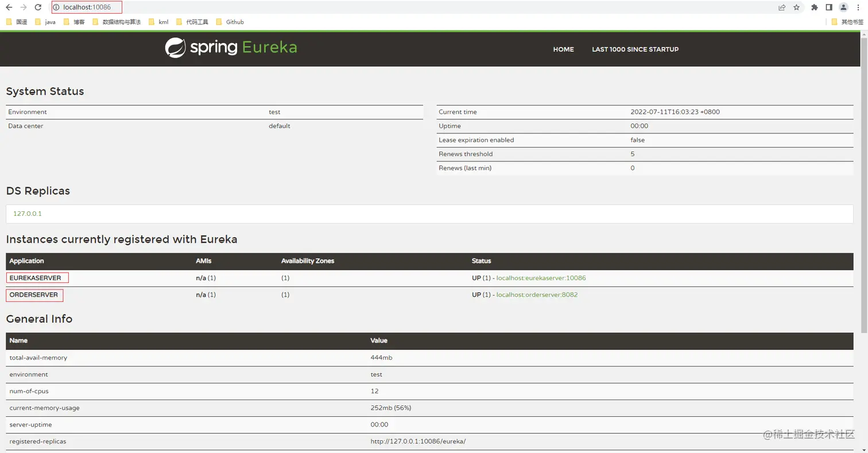Open the Github bookmark folder
Screen dimensions: 868x453
tap(230, 22)
